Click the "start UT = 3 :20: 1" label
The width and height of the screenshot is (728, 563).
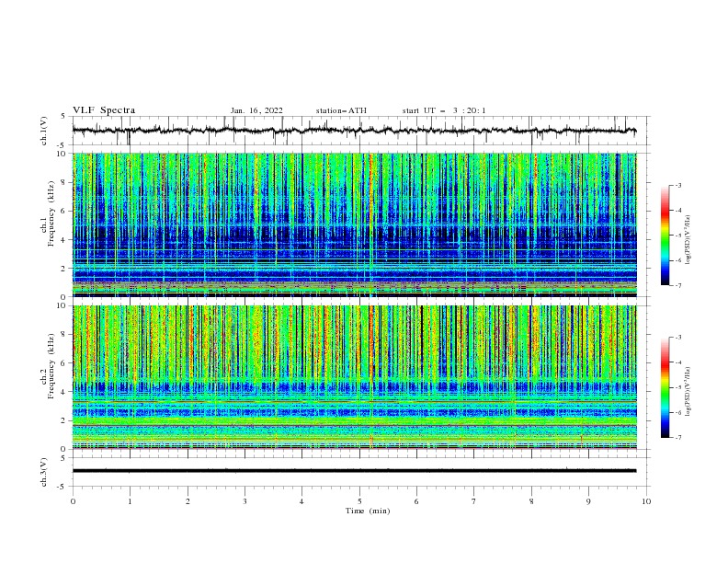(x=444, y=110)
